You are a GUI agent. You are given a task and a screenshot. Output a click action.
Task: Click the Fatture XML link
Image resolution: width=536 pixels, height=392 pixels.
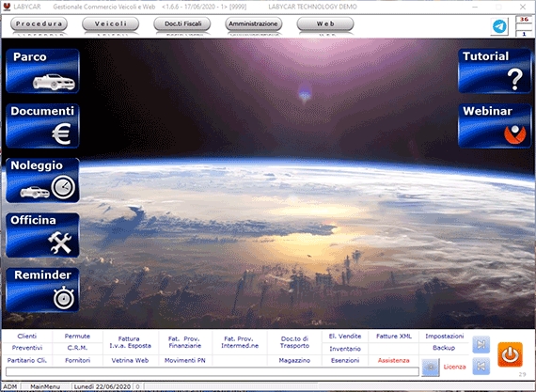point(394,337)
